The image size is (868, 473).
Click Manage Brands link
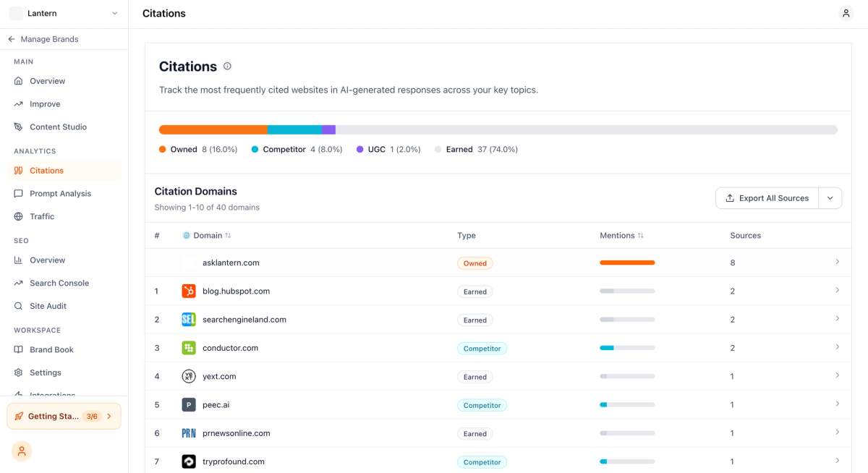49,39
